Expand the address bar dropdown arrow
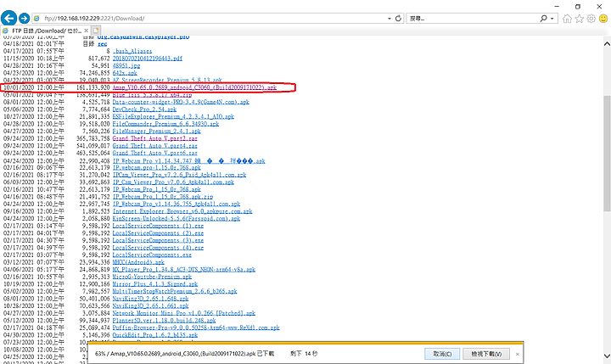Image resolution: width=611 pixels, height=364 pixels. [x=390, y=19]
